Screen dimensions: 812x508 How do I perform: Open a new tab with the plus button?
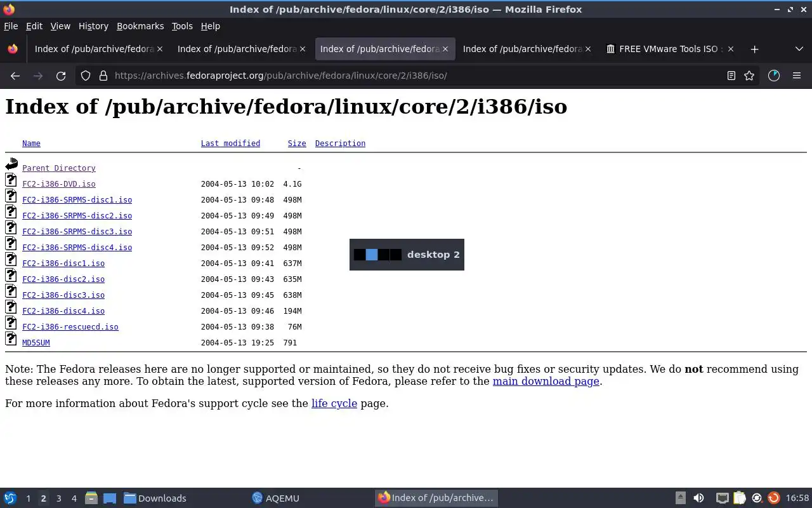coord(754,49)
